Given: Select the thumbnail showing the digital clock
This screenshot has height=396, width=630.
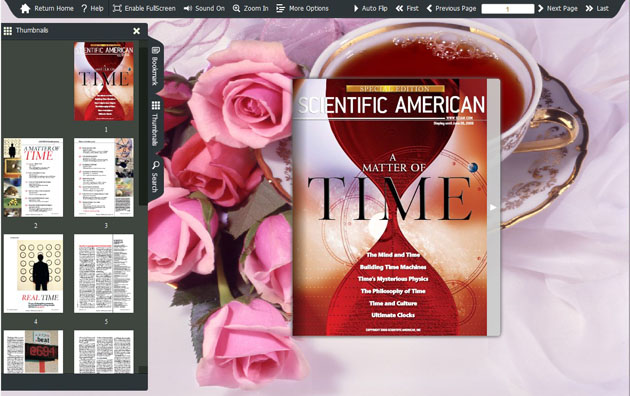Looking at the screenshot, I should point(33,352).
